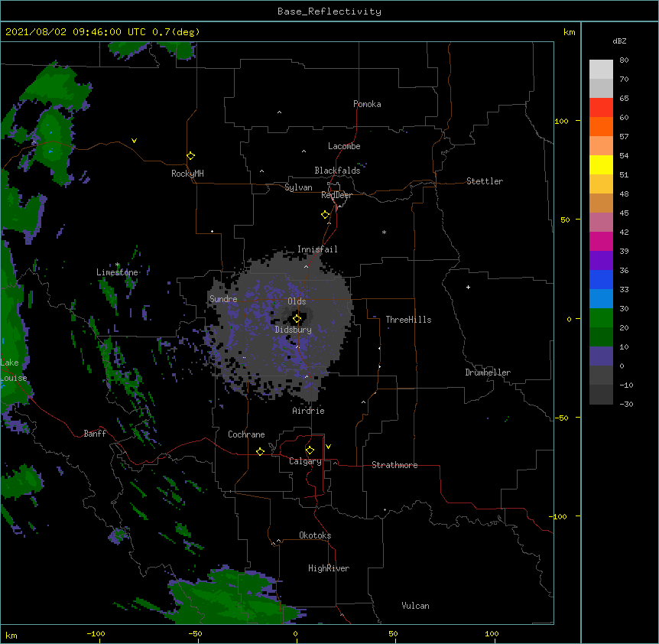The image size is (659, 644).
Task: Click the Vulcan town label
Action: (415, 606)
